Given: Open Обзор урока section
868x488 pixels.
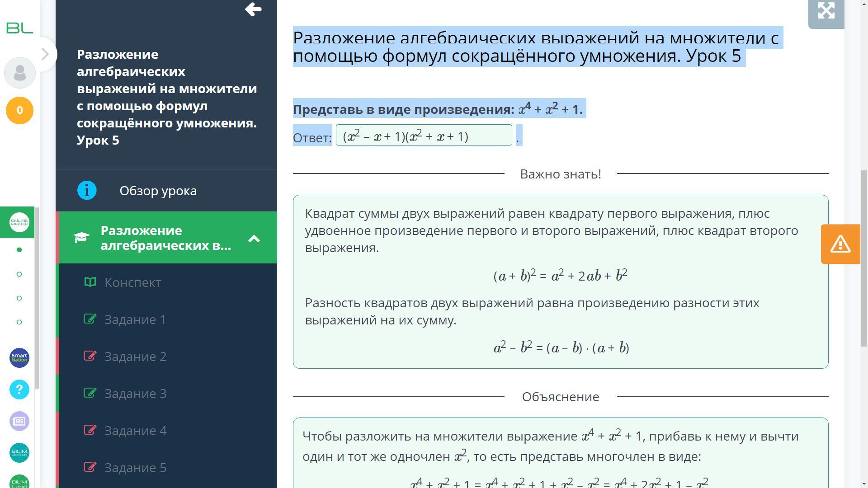Looking at the screenshot, I should [x=158, y=191].
